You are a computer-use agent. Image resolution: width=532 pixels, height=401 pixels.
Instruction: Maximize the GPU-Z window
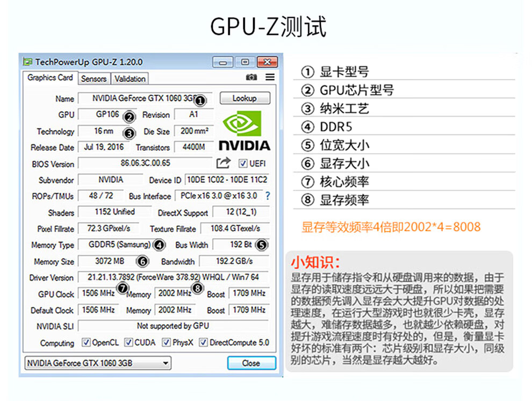tap(245, 62)
